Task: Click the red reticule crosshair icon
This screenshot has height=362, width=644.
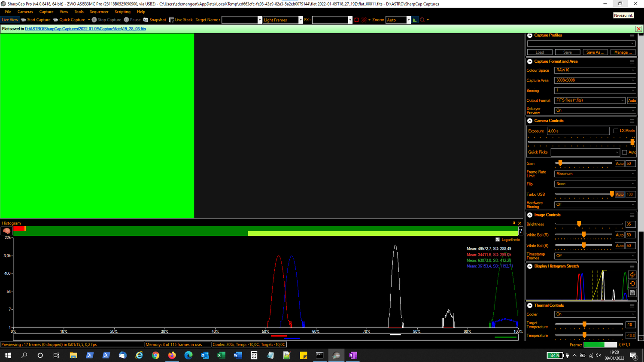Action: point(364,20)
